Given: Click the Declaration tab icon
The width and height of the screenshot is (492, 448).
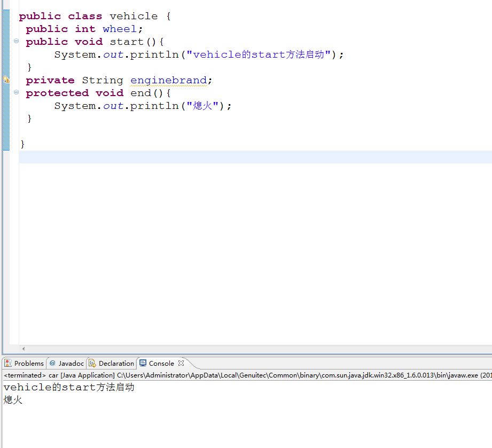Looking at the screenshot, I should 92,363.
